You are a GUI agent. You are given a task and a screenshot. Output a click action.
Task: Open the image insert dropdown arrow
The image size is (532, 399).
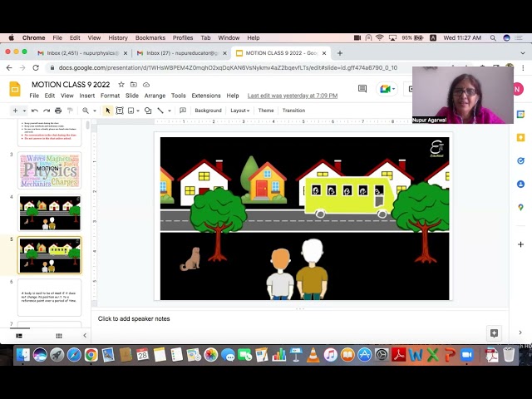coord(138,111)
